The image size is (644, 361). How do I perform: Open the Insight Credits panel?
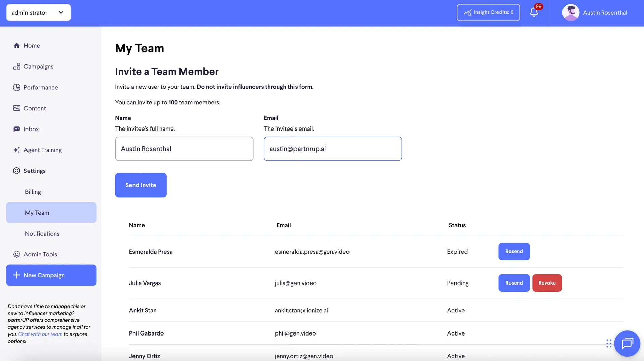pos(488,12)
